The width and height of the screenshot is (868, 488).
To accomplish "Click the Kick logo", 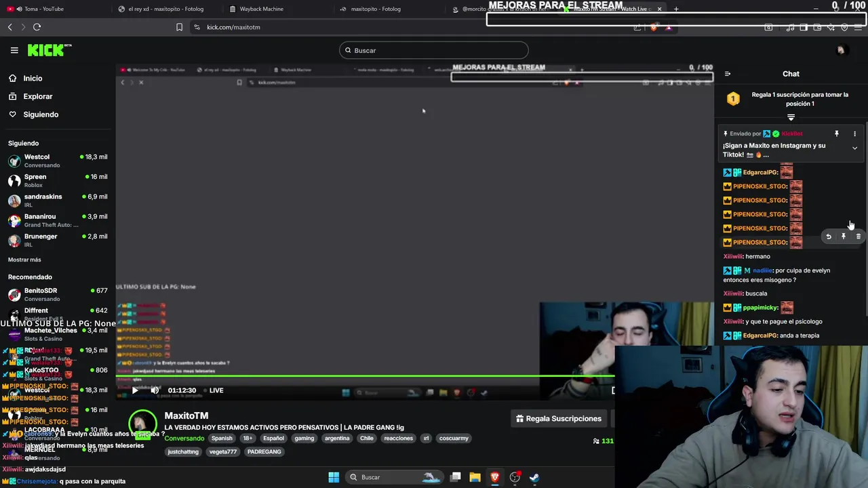I will (50, 50).
